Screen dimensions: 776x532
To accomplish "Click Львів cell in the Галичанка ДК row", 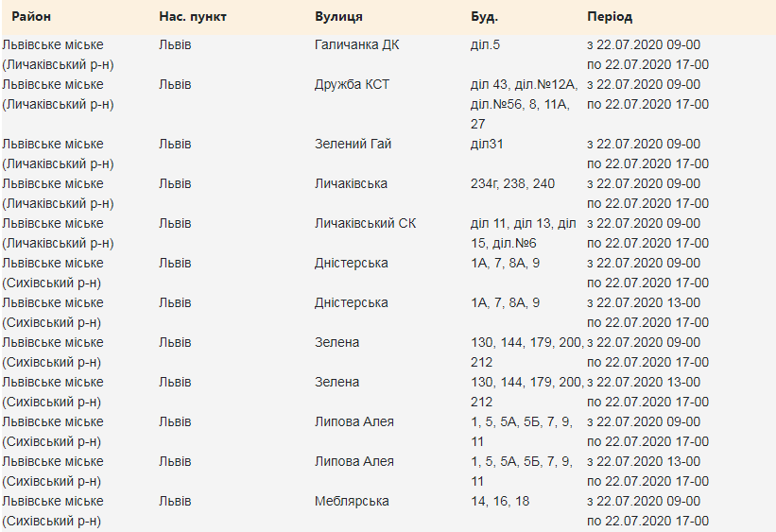I will [175, 44].
